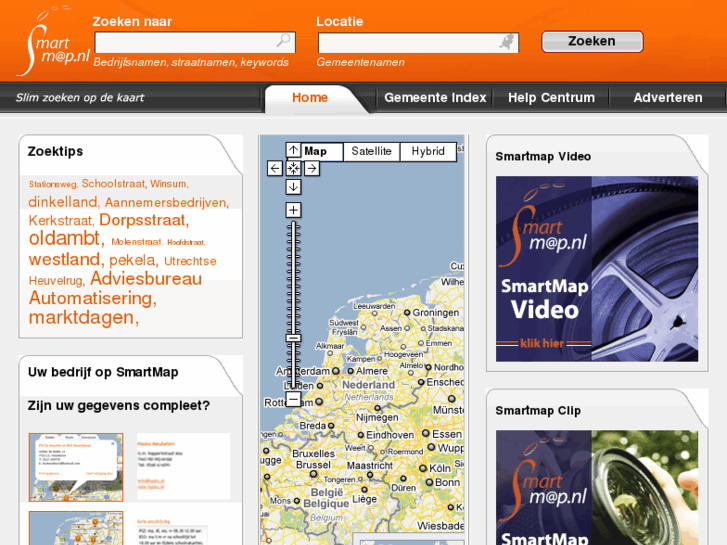Click 'Zijn uw gegevens compleet?' heading

click(x=119, y=406)
